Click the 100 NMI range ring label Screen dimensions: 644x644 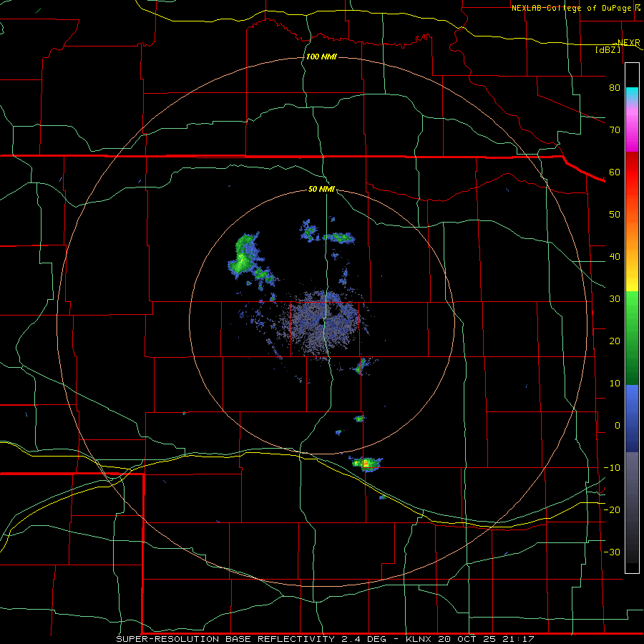(x=321, y=57)
